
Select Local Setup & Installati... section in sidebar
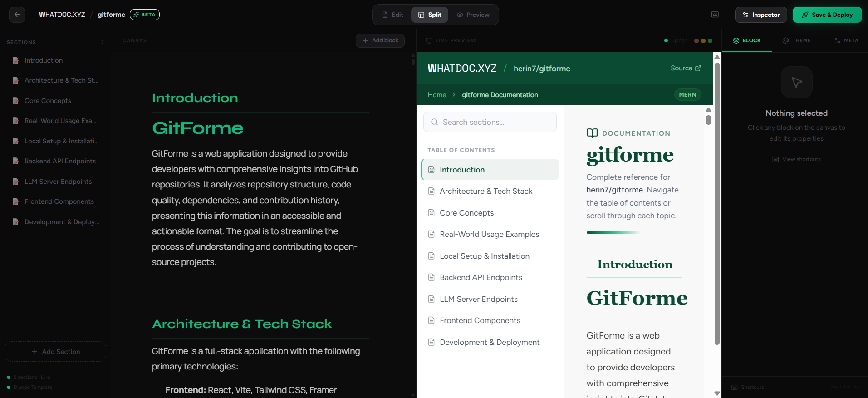coord(55,141)
